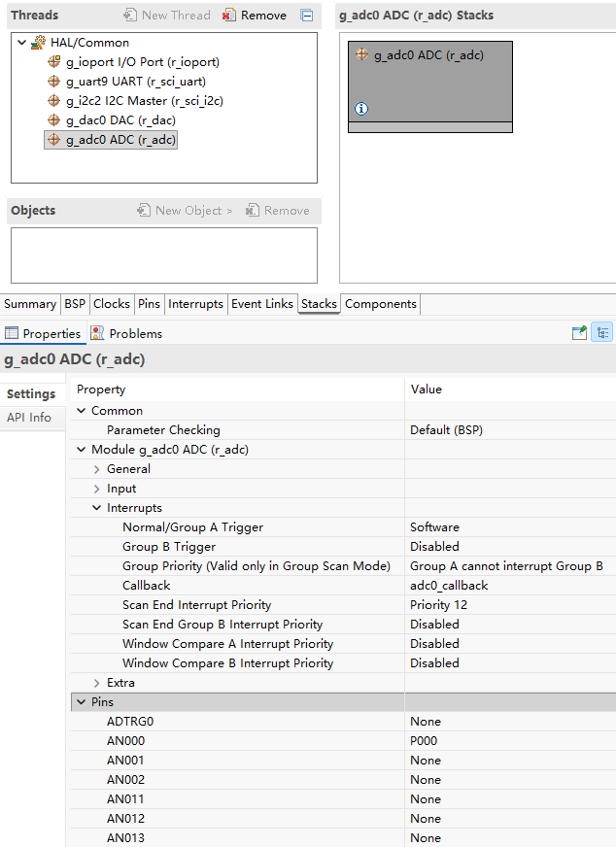Image resolution: width=616 pixels, height=847 pixels.
Task: Select the Stacks tab
Action: (319, 304)
